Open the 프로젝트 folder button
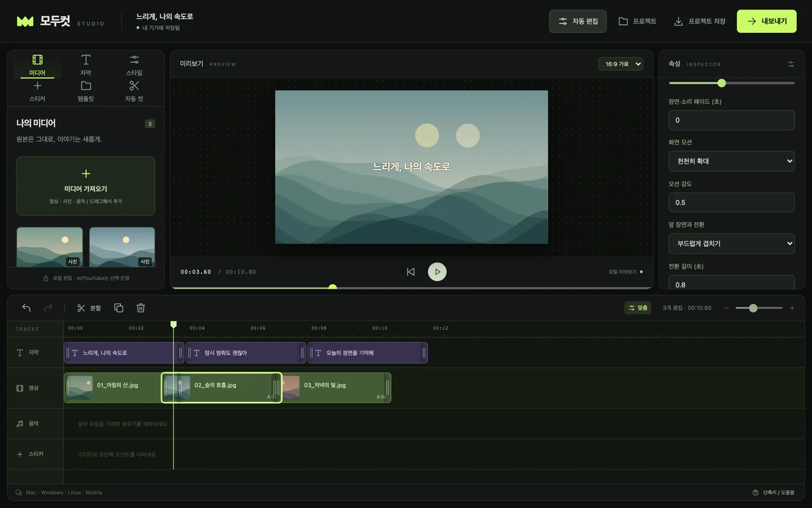Image resolution: width=812 pixels, height=508 pixels. tap(637, 21)
